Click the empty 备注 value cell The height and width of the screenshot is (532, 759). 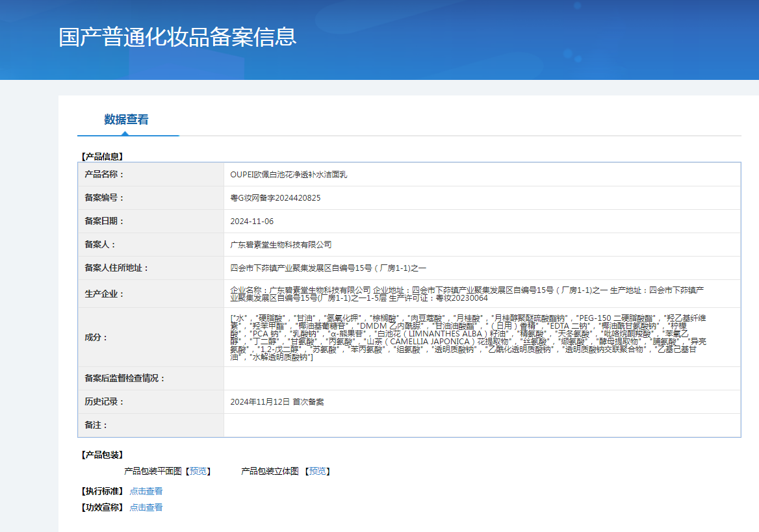[x=482, y=425]
